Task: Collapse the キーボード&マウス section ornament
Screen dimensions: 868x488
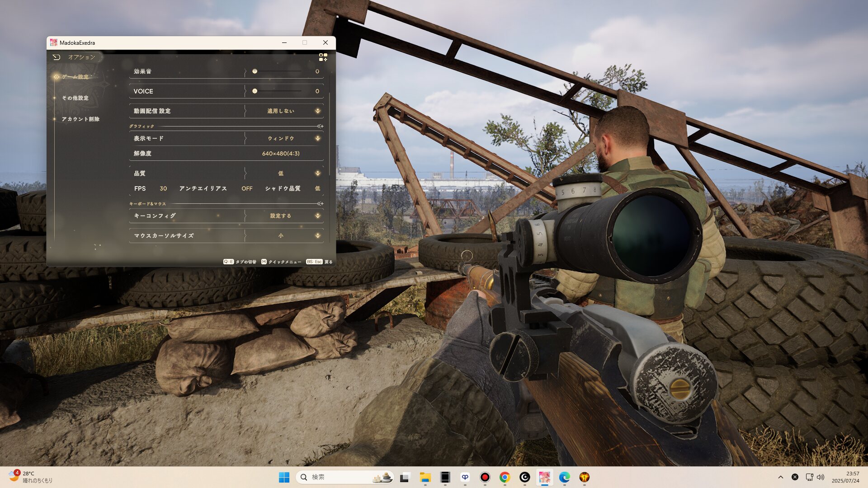Action: click(x=320, y=204)
